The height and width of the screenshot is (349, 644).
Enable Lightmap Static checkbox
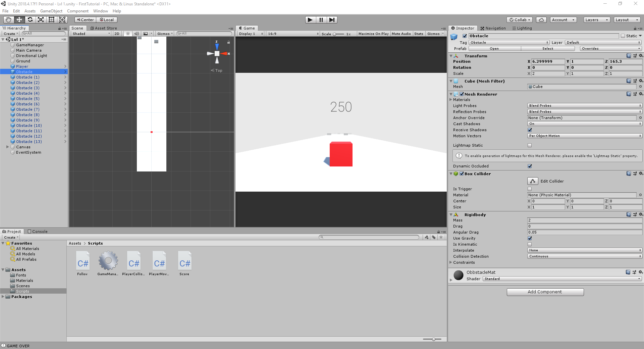530,145
